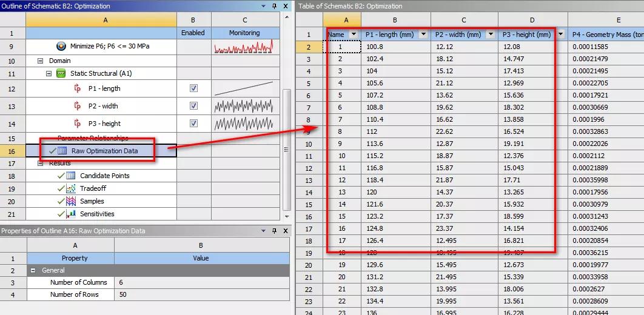
Task: Click the P2 width cell 18.12
Action: click(464, 59)
